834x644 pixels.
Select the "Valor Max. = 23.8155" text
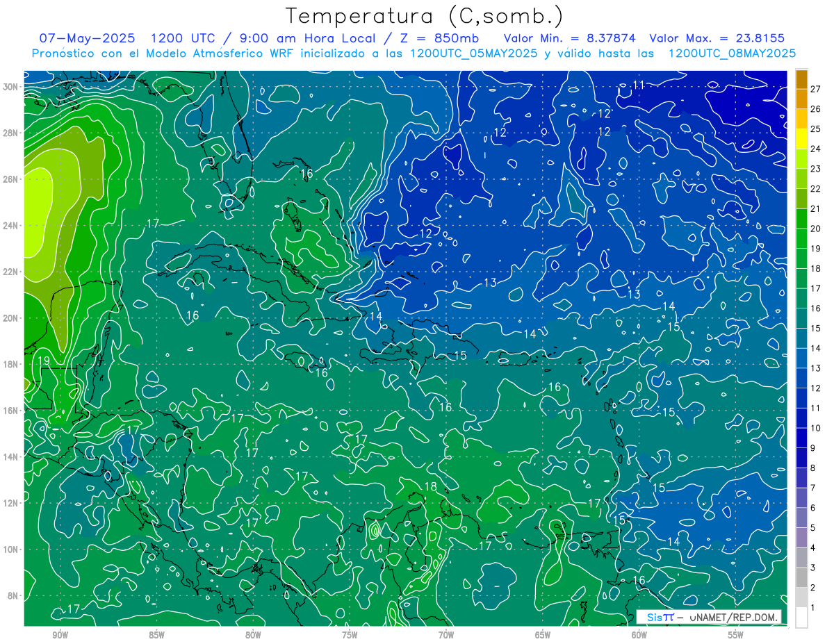[717, 38]
